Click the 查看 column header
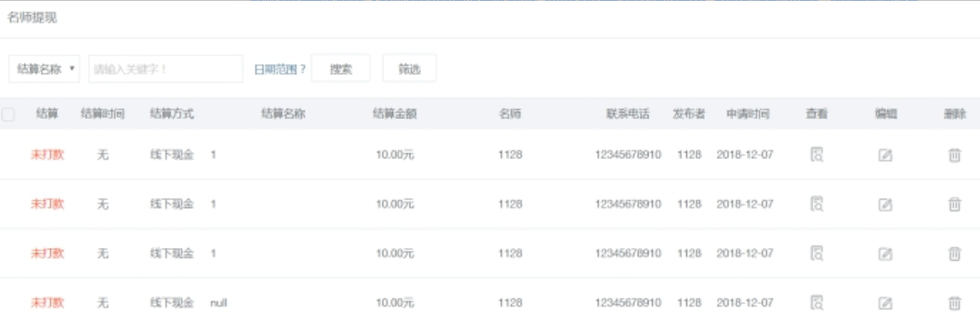Viewport: 980px width, 326px height. click(817, 114)
